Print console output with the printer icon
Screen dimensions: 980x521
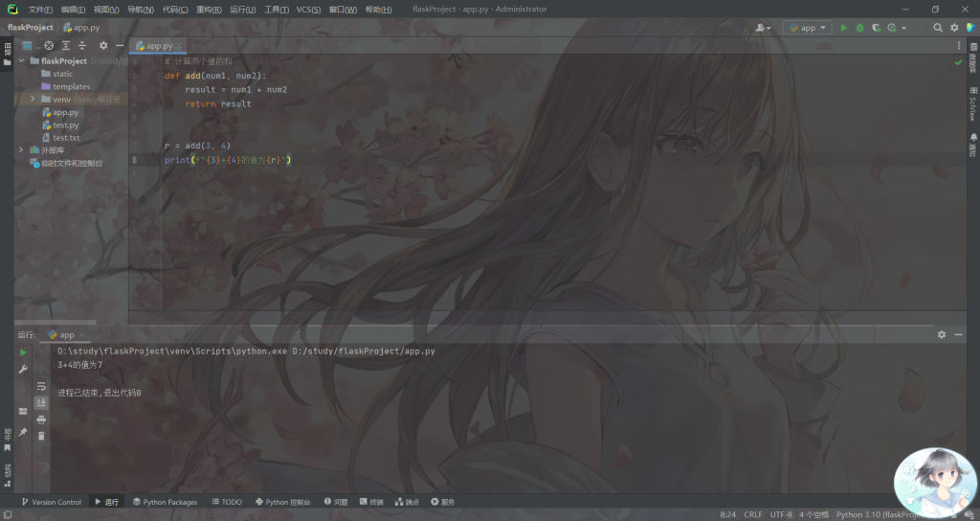coord(41,419)
